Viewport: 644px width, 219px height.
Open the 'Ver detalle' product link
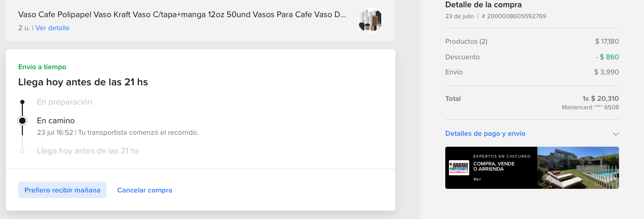pos(53,28)
